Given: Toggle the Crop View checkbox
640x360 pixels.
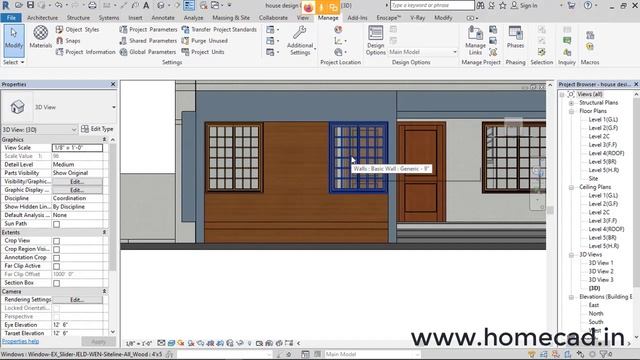Looking at the screenshot, I should pyautogui.click(x=56, y=241).
